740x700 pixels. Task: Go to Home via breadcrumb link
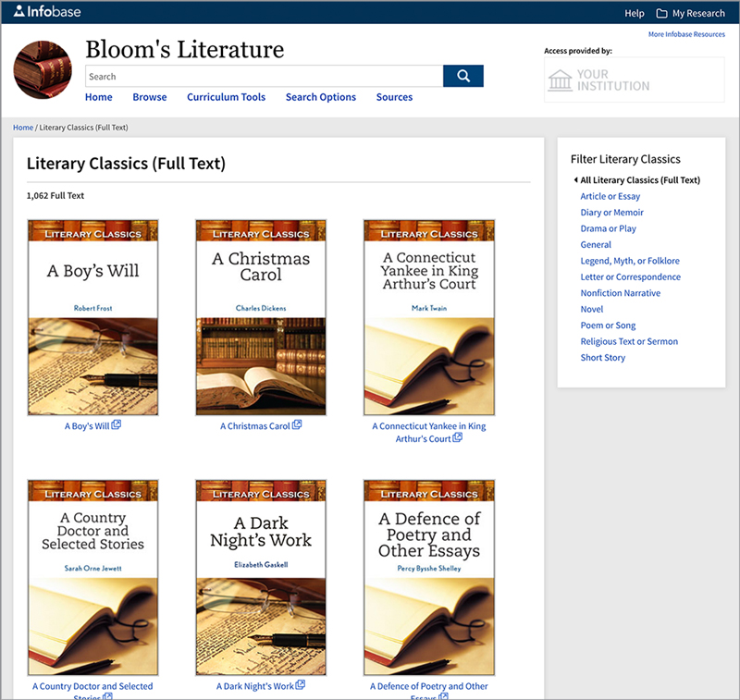click(x=23, y=128)
